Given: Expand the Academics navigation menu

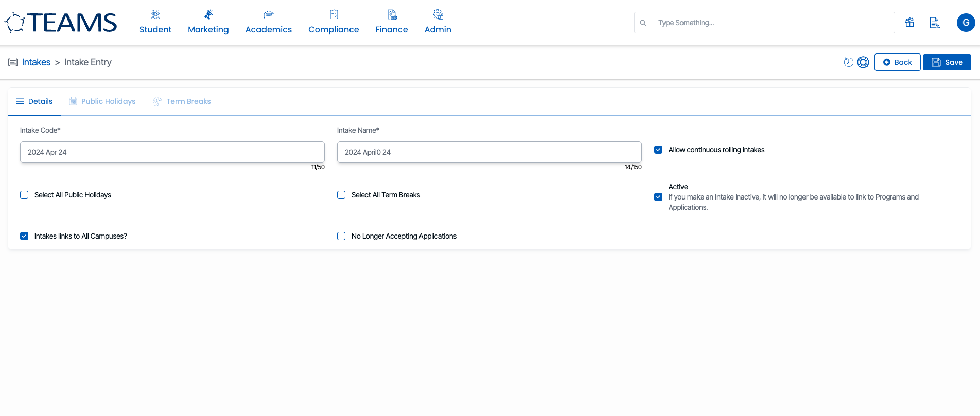Looking at the screenshot, I should pyautogui.click(x=269, y=23).
